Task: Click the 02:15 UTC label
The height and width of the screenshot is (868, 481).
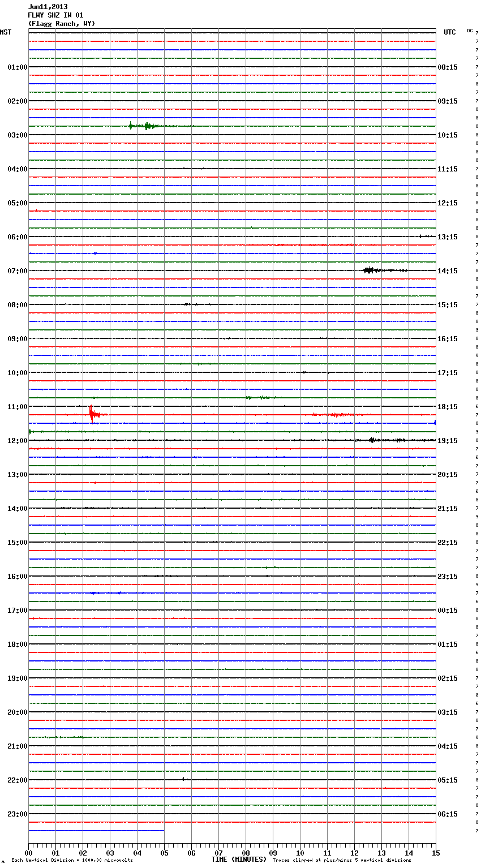Action: (x=448, y=678)
